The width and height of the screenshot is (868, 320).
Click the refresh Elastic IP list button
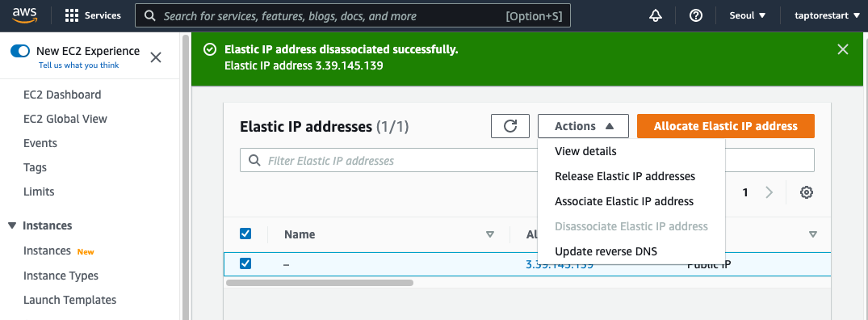click(x=509, y=126)
